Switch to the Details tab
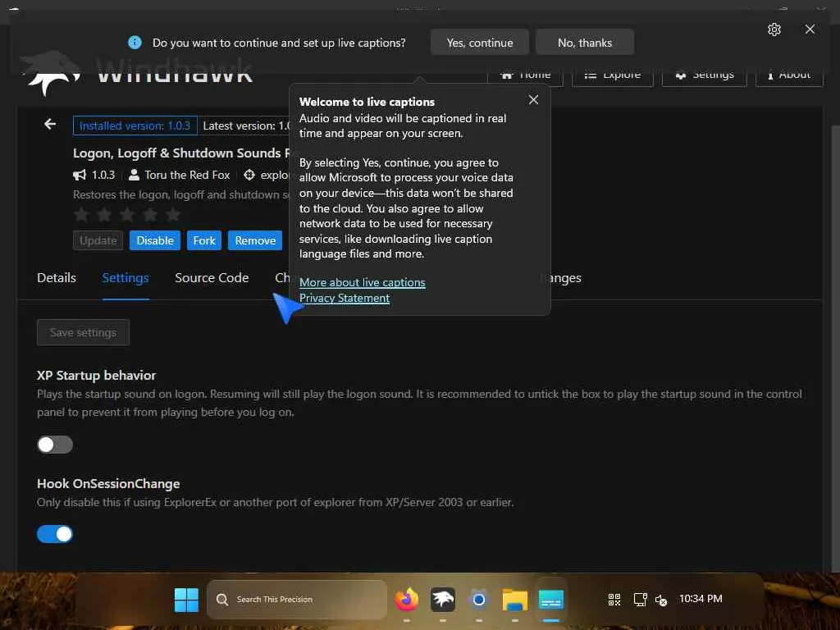This screenshot has width=840, height=630. (x=57, y=277)
